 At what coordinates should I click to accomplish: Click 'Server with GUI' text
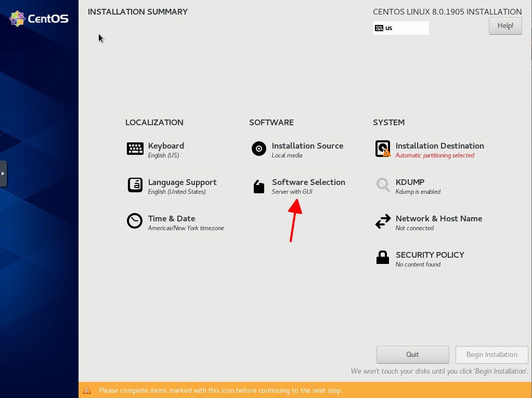click(292, 192)
